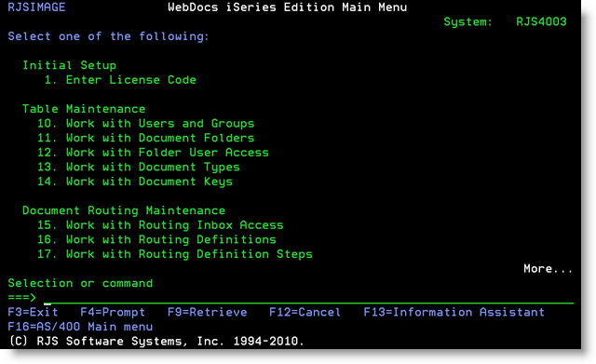The height and width of the screenshot is (364, 596).
Task: Go to F16=AS/400 Main menu
Action: tap(80, 327)
